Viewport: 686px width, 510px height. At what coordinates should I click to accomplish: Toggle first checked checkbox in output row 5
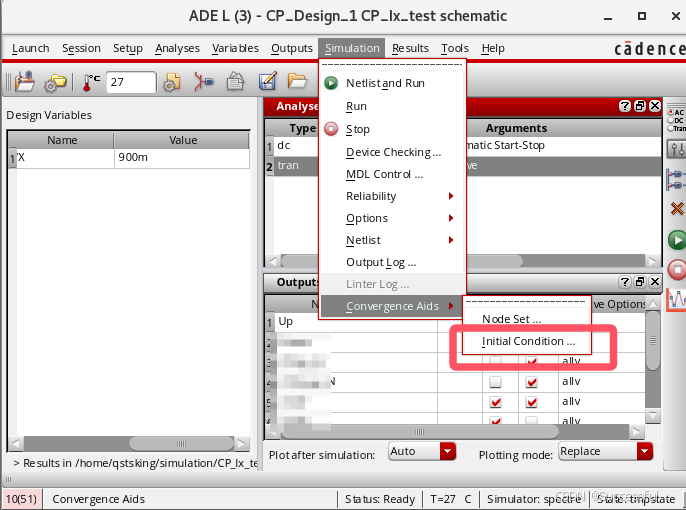click(495, 402)
